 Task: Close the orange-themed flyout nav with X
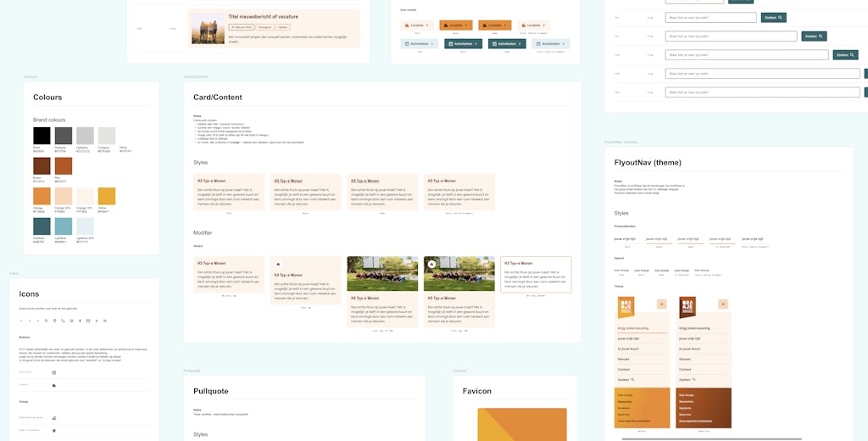coord(661,304)
